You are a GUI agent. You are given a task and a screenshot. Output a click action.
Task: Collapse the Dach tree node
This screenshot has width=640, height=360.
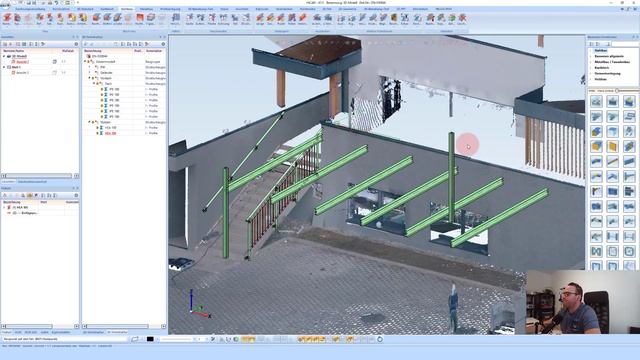94,83
